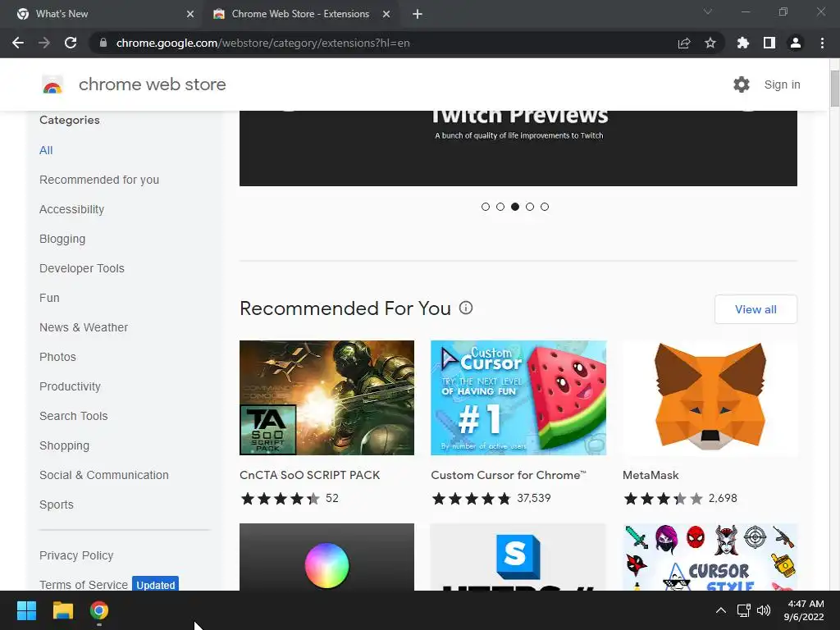
Task: Close the Chrome Web Store tab
Action: [x=386, y=14]
